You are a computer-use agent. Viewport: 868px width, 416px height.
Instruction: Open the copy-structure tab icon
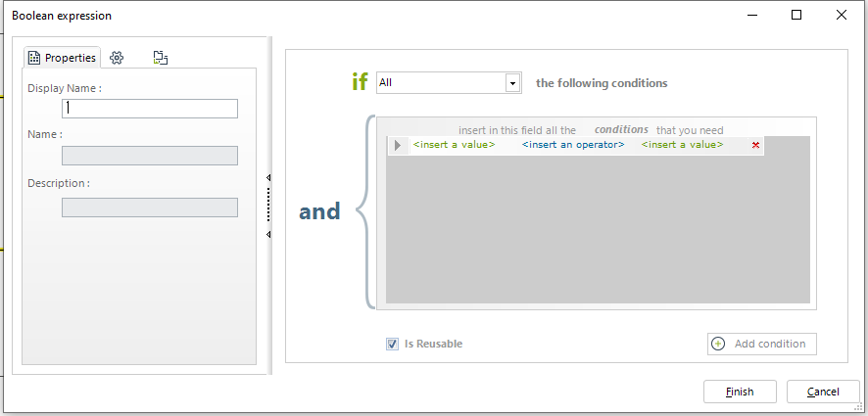pos(161,58)
